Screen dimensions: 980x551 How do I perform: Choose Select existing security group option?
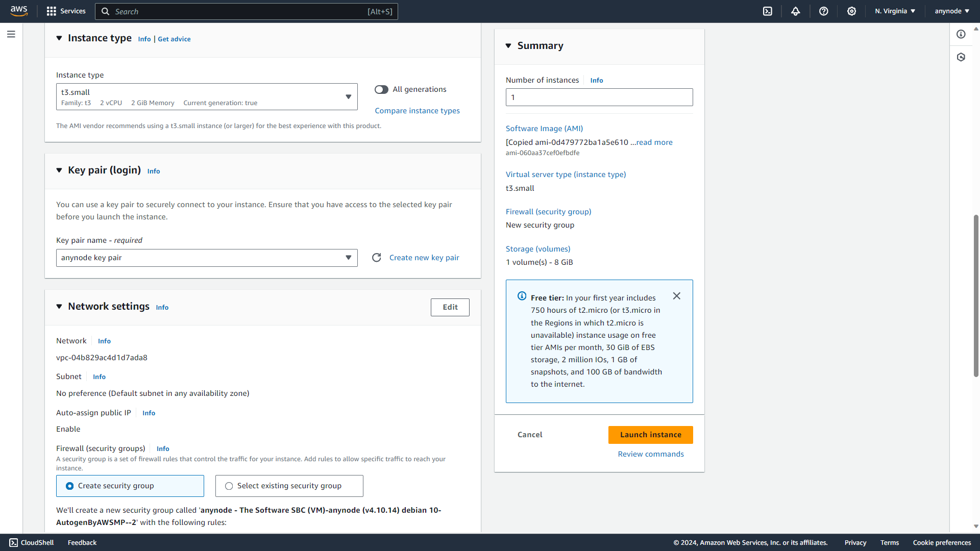coord(229,486)
